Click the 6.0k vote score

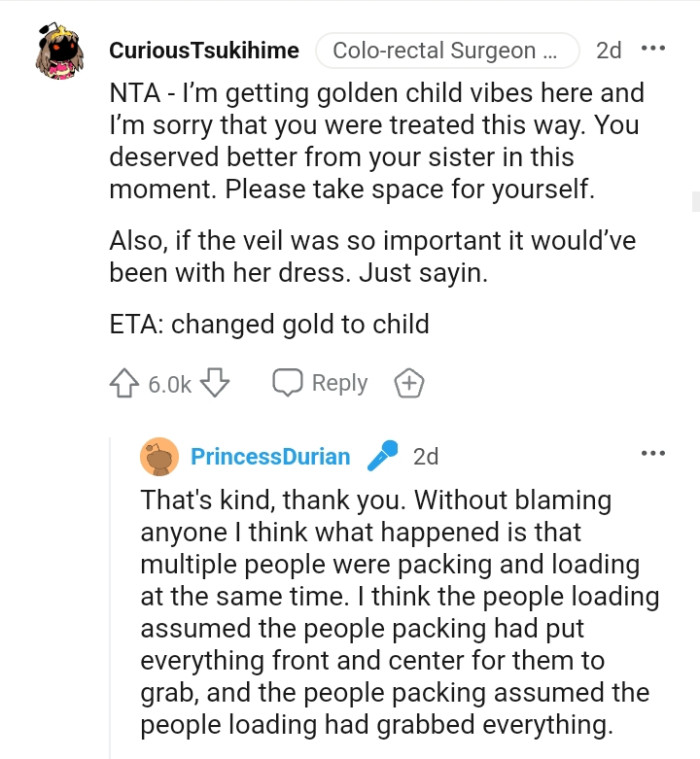coord(170,384)
